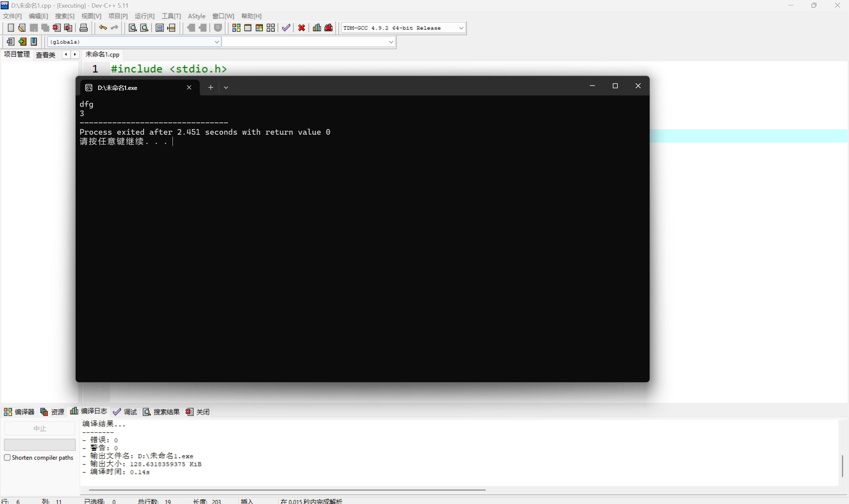849x504 pixels.
Task: Click the green plus insert icon
Action: pos(23,42)
